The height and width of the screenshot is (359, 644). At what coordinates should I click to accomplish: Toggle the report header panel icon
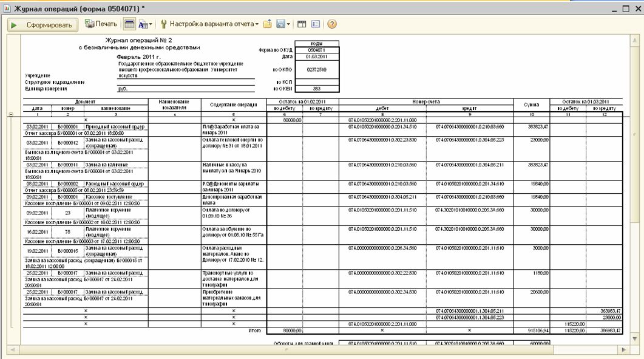(x=129, y=24)
